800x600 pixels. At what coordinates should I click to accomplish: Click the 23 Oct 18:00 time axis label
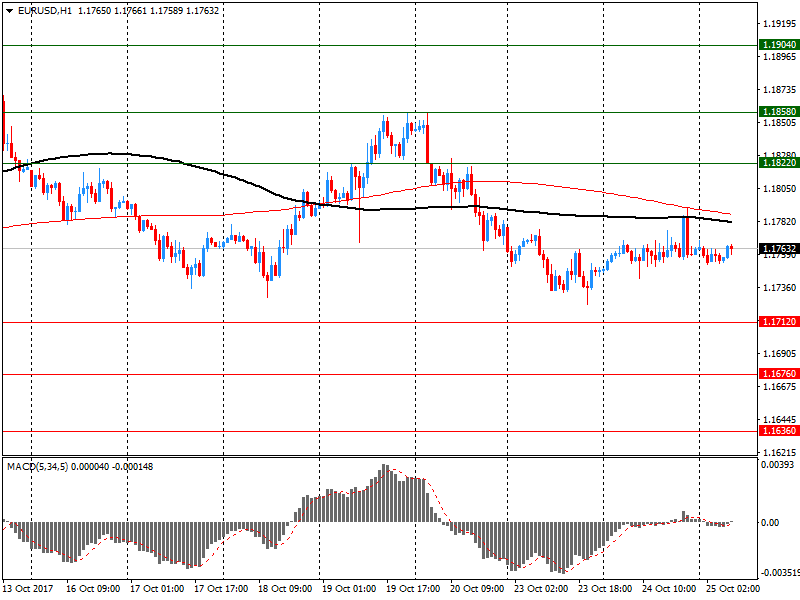pyautogui.click(x=605, y=589)
